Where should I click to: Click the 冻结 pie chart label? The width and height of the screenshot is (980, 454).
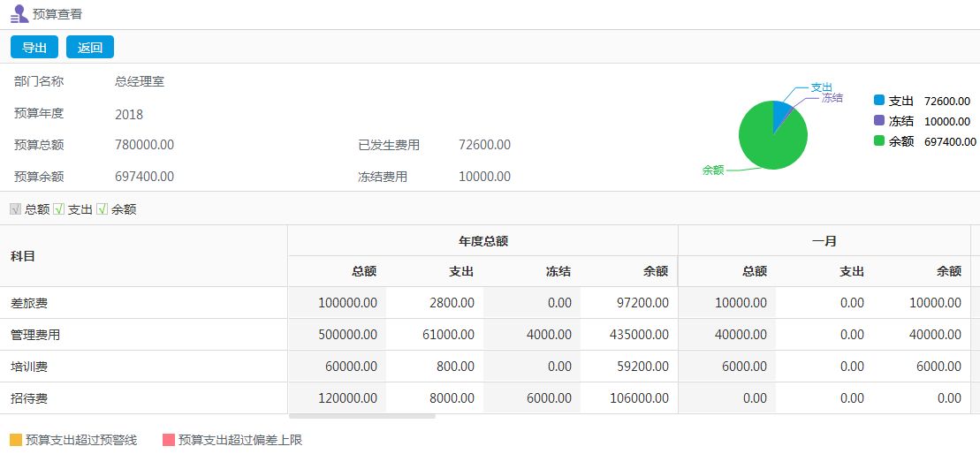click(x=832, y=98)
